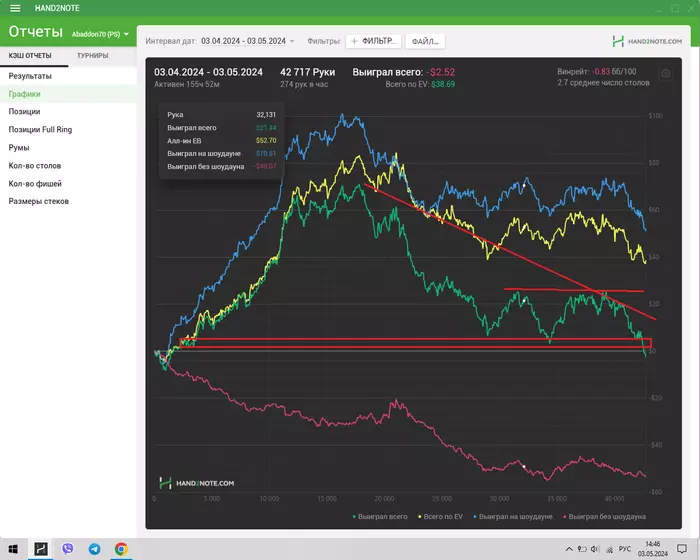The width and height of the screenshot is (700, 560).
Task: Open Результаты report
Action: click(68, 76)
